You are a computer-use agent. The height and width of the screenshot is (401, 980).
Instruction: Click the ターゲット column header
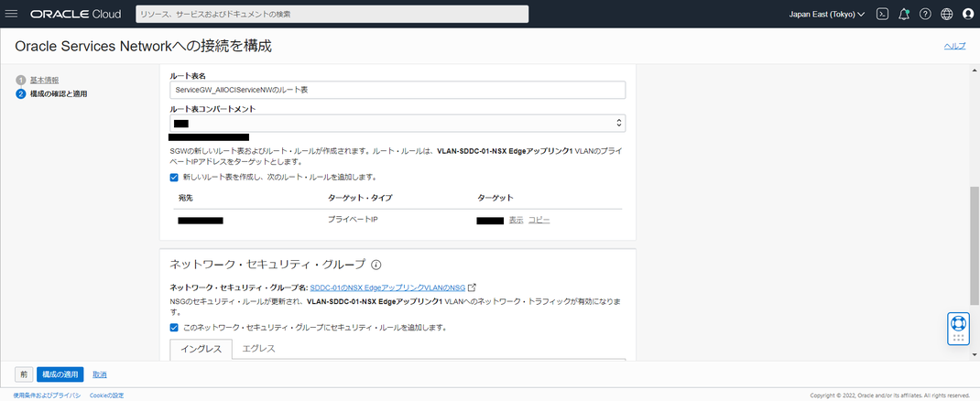click(x=495, y=198)
